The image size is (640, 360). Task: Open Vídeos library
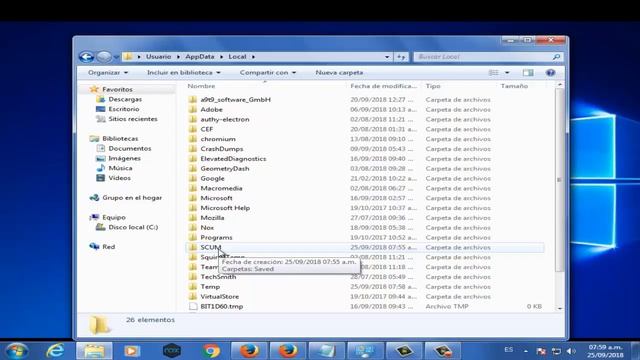120,178
